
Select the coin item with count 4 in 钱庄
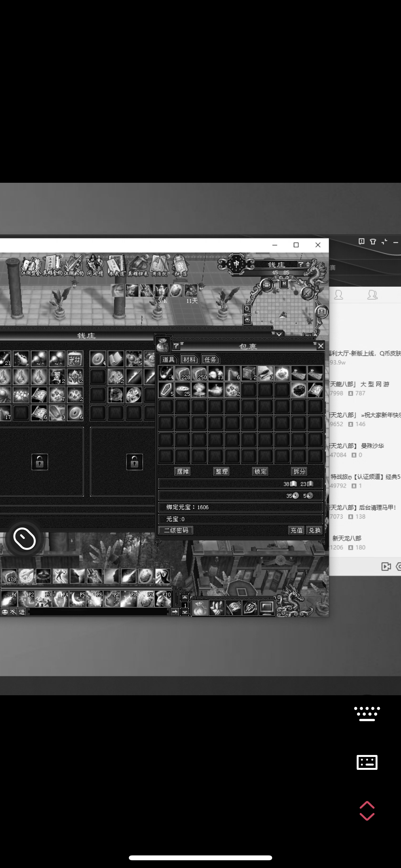coord(98,359)
